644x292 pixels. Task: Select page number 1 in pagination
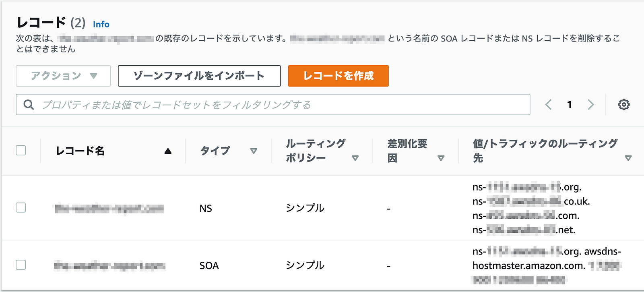pos(570,105)
